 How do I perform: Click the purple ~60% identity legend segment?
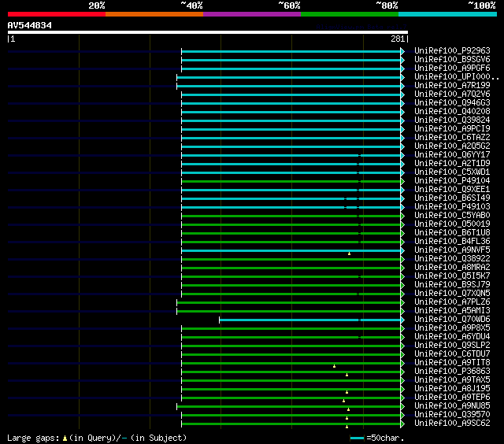click(x=252, y=14)
